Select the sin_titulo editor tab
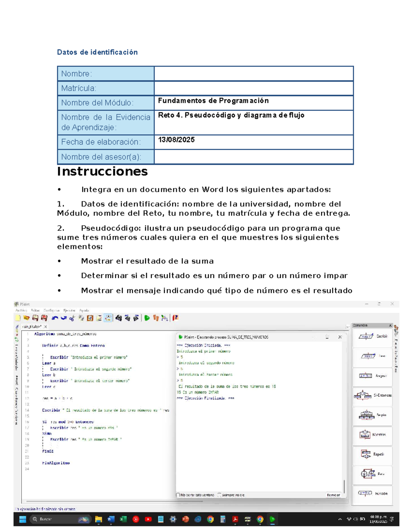Image resolution: width=411 pixels, height=532 pixels. click(x=32, y=327)
